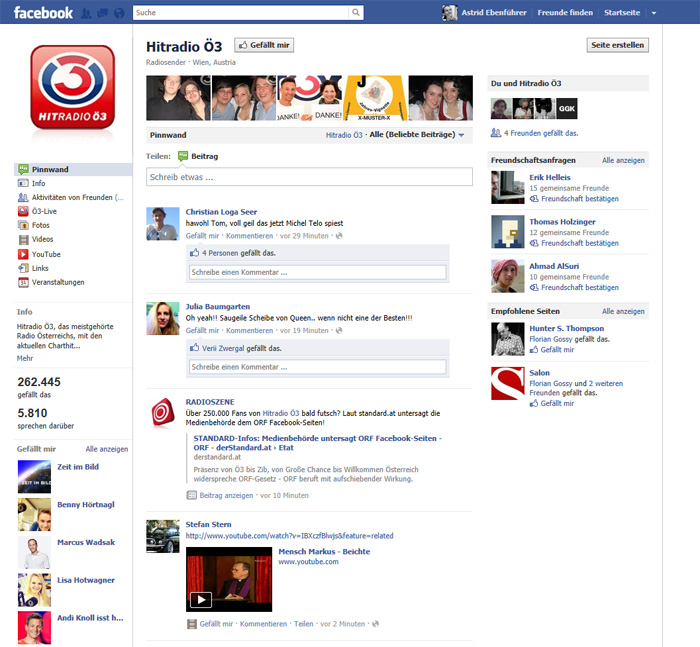Click the Schreib etwas post field

click(x=309, y=177)
